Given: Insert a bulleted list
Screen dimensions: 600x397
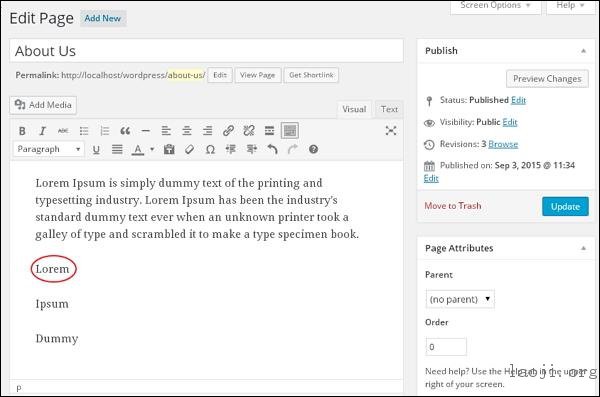Looking at the screenshot, I should coord(84,131).
